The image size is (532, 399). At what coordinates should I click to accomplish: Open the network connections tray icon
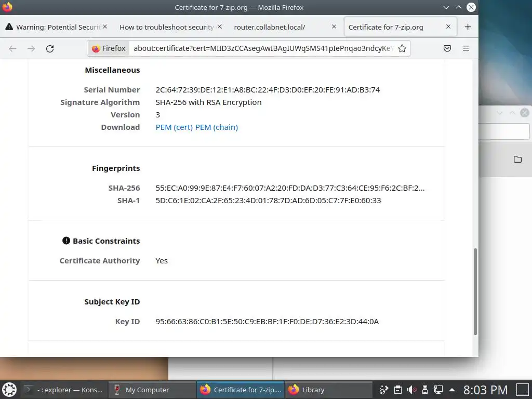(x=438, y=390)
